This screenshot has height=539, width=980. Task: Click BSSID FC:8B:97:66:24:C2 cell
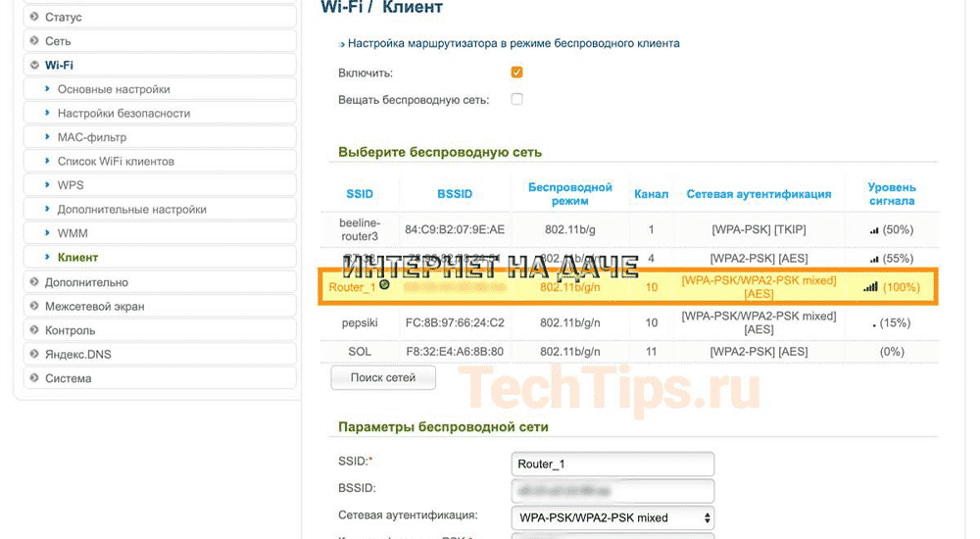pyautogui.click(x=455, y=322)
